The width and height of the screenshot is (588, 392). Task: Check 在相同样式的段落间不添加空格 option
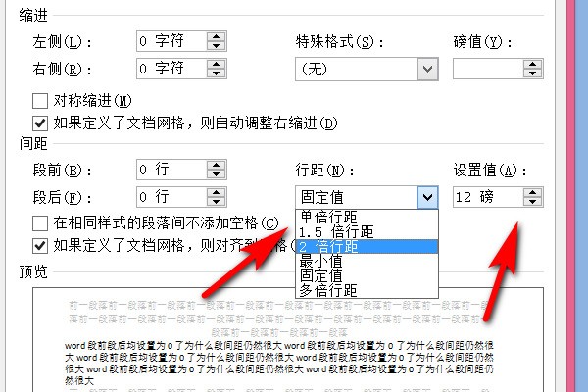(40, 222)
